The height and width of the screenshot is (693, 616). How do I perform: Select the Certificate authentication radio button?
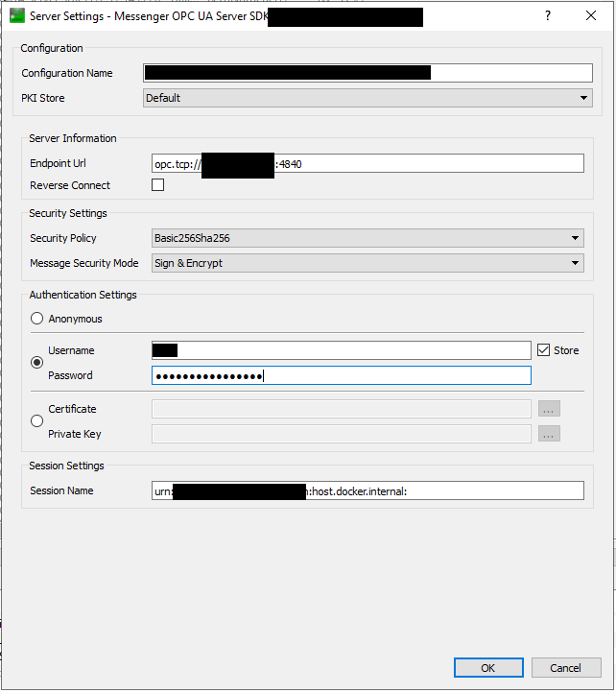[x=36, y=420]
